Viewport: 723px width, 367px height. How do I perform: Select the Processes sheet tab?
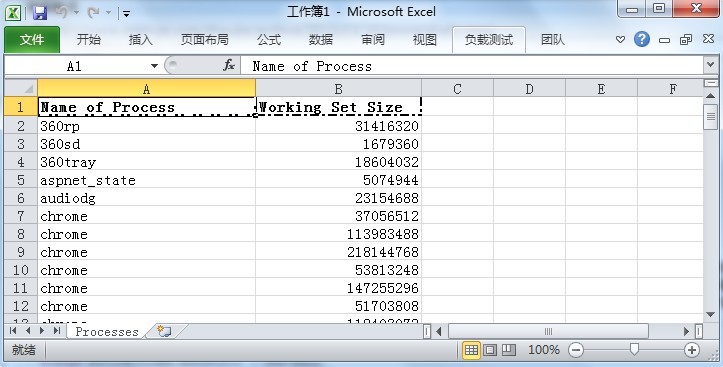pos(107,331)
